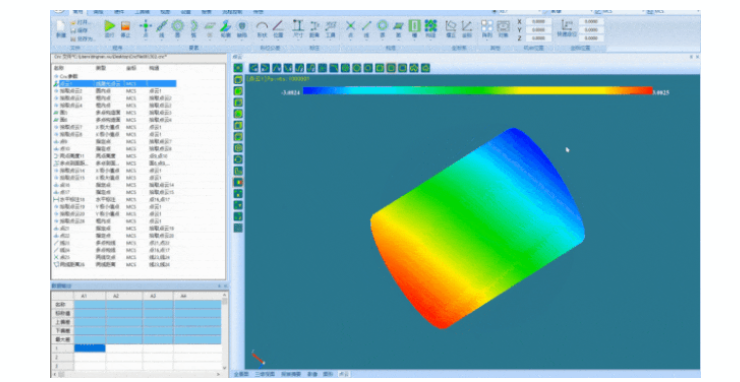The width and height of the screenshot is (740, 382).
Task: Click the green Run play icon
Action: (109, 26)
